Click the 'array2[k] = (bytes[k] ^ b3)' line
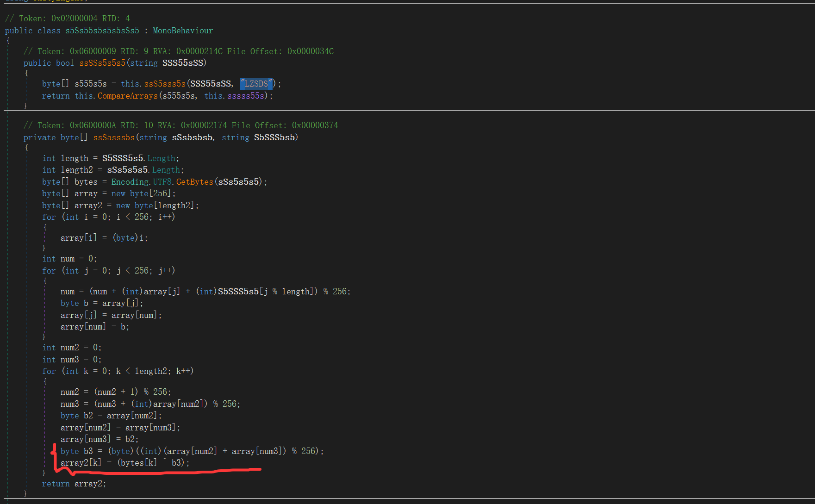 point(125,463)
